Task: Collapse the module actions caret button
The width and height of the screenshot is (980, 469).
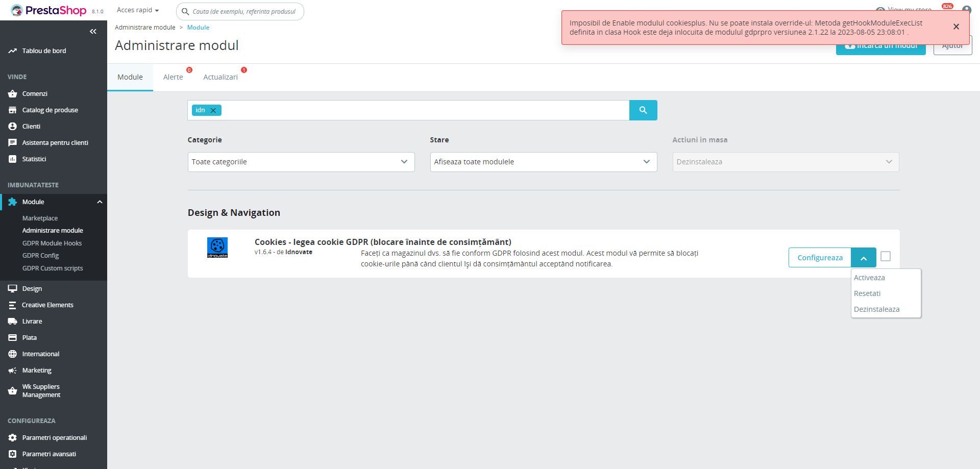Action: pyautogui.click(x=864, y=258)
